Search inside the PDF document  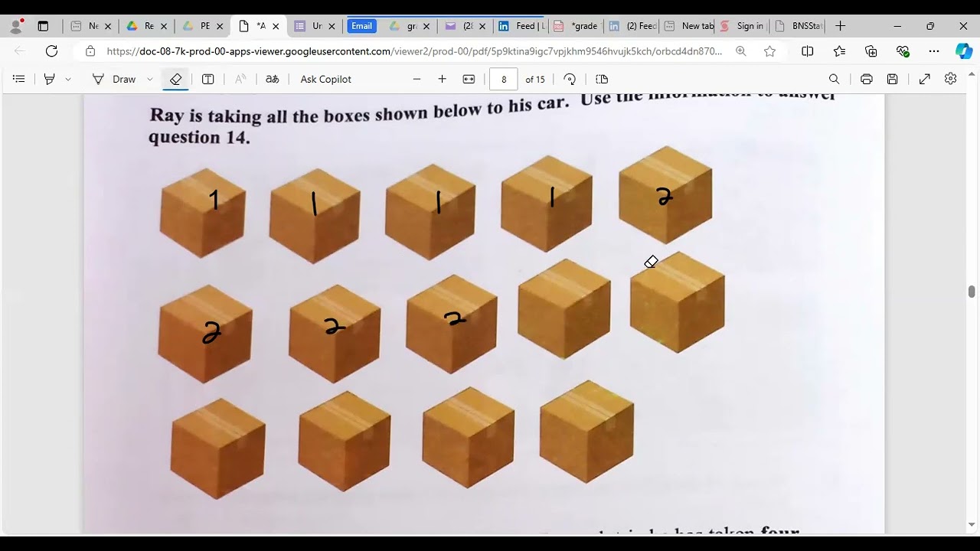[835, 79]
